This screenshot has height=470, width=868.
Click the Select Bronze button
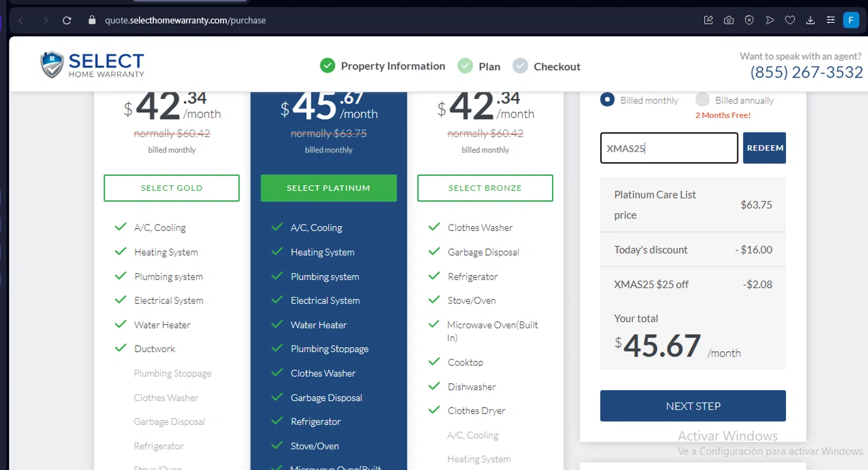click(x=485, y=188)
